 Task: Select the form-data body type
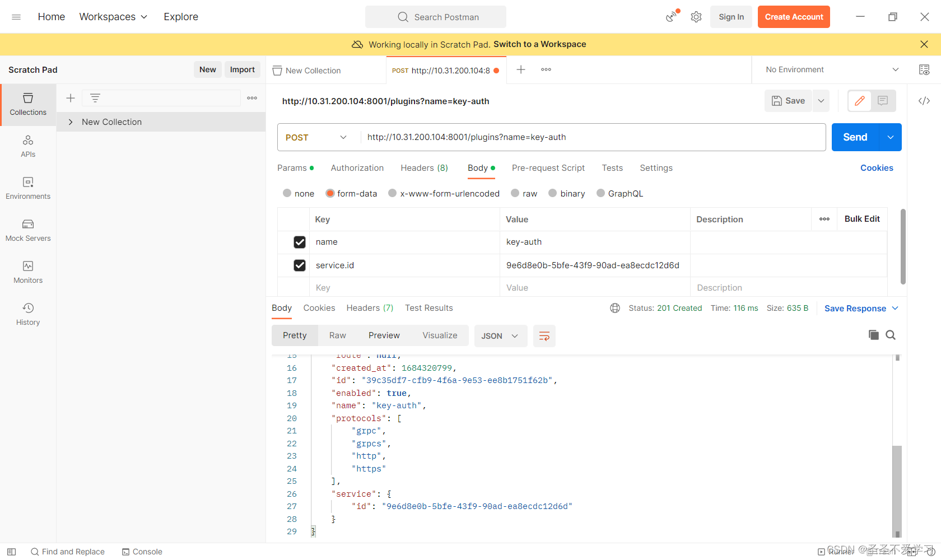(x=330, y=193)
